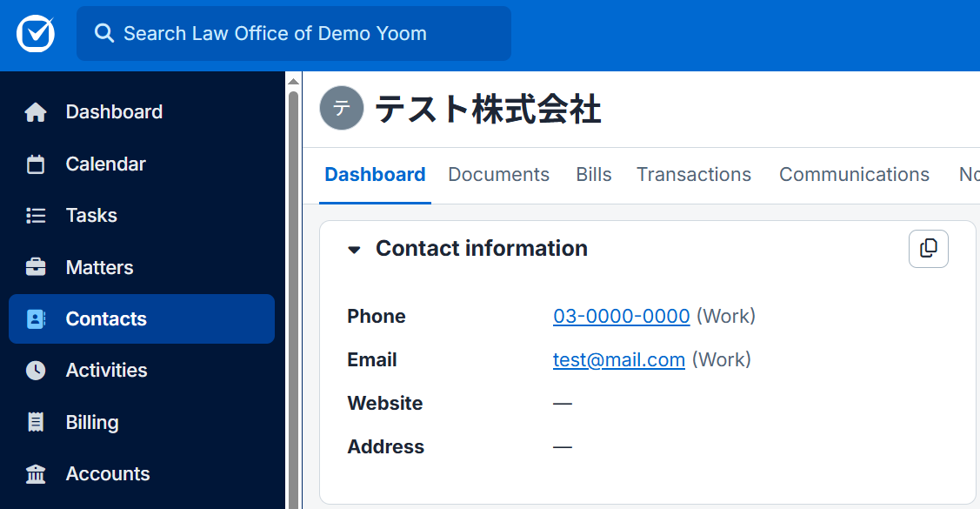Collapse the Contact information section
Screen dimensions: 980x509
coord(355,250)
